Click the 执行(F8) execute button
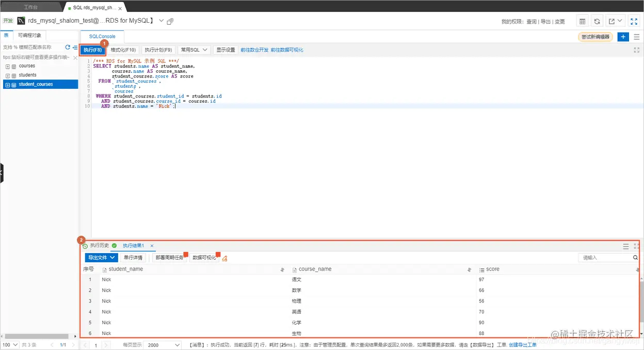644x350 pixels. tap(93, 50)
